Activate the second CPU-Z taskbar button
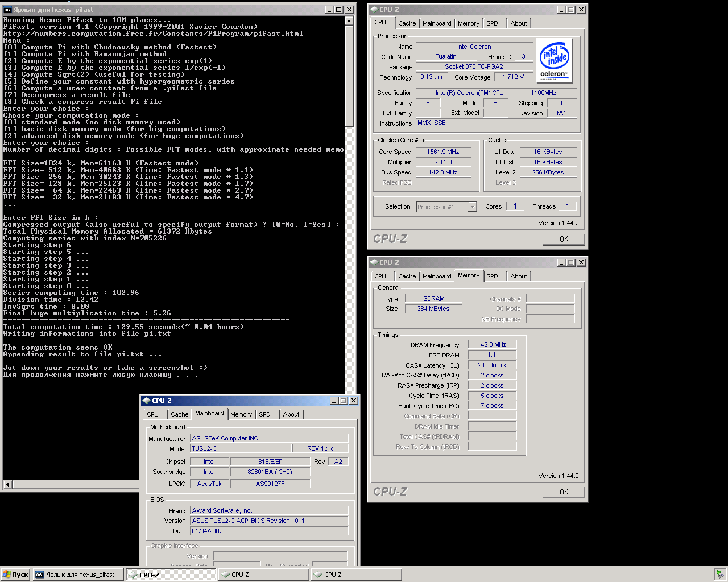 click(x=263, y=575)
